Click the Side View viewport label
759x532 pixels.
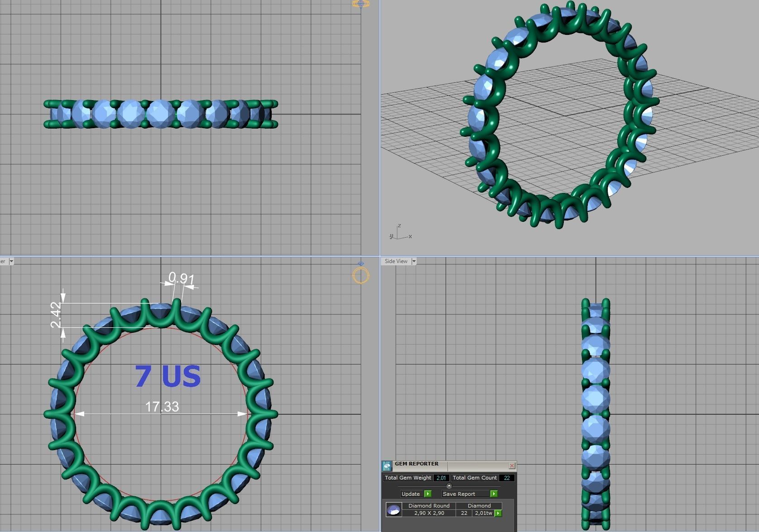pyautogui.click(x=396, y=261)
